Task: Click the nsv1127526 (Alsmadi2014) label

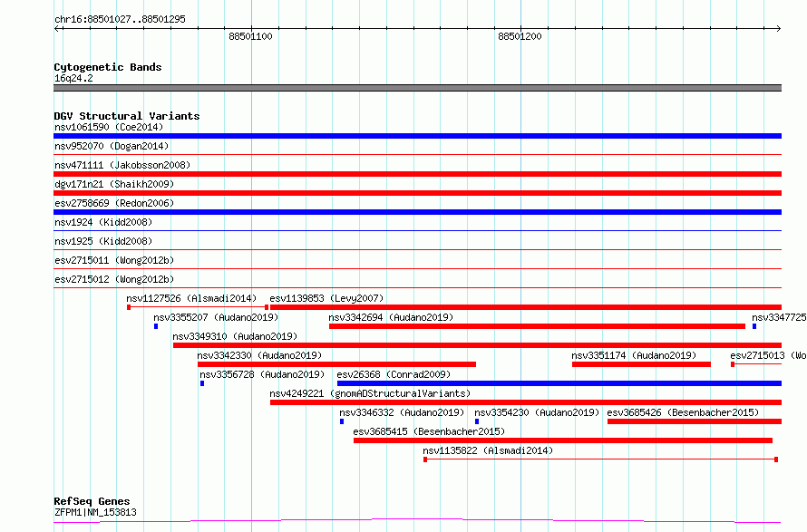Action: pos(191,298)
